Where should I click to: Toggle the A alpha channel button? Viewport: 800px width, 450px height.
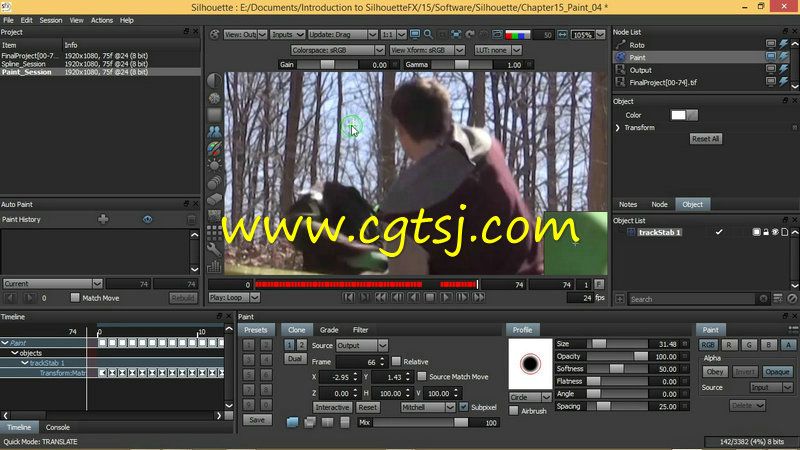coord(788,345)
